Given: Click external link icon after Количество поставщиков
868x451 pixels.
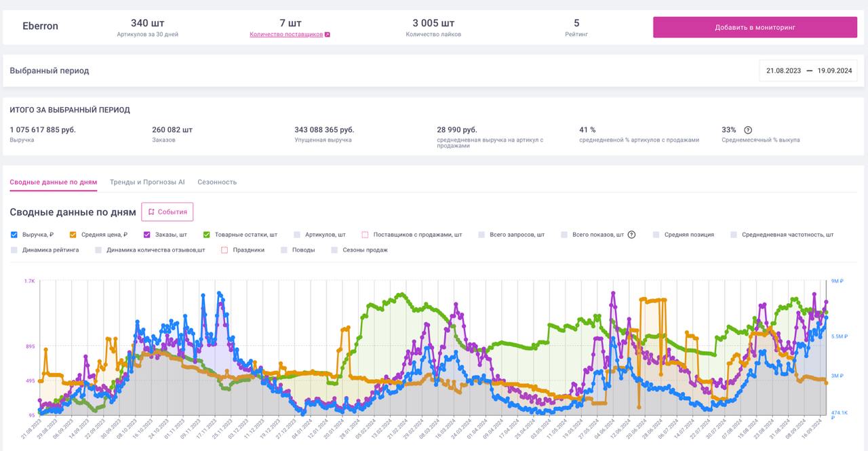Looking at the screenshot, I should (x=327, y=33).
